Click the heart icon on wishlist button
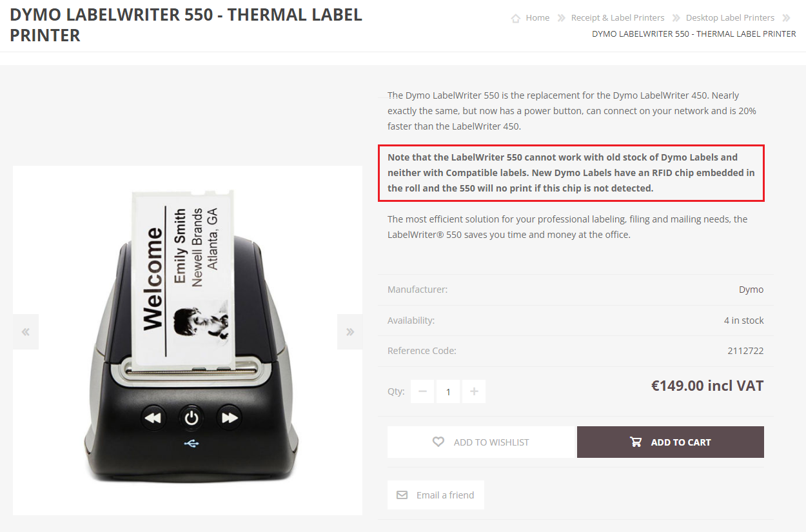The image size is (806, 532). coord(438,442)
